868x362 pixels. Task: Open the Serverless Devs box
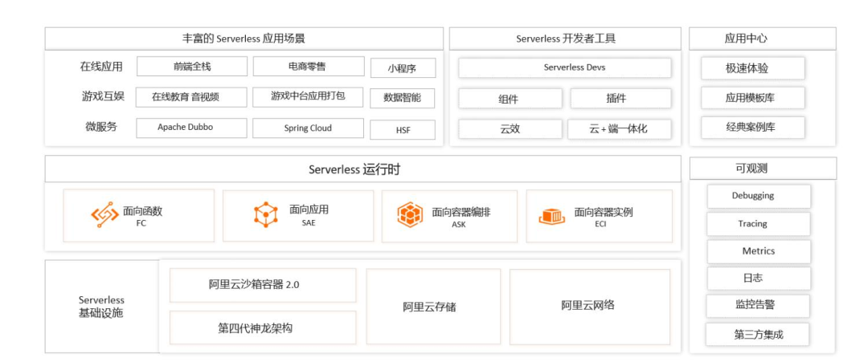point(565,68)
